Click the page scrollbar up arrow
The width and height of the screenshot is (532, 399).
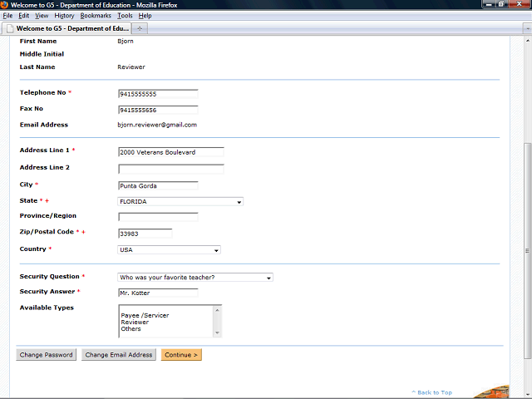coord(527,41)
